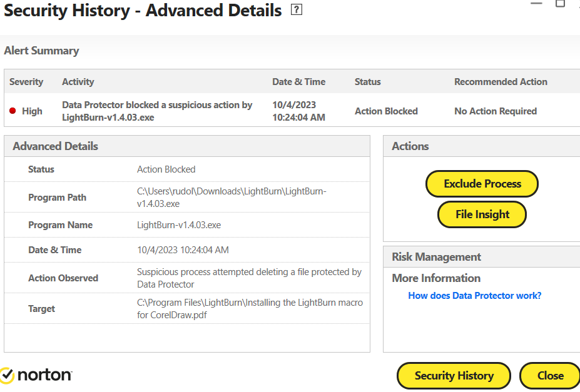Viewport: 580px width, 392px height.
Task: Go back to Security History
Action: (x=454, y=376)
